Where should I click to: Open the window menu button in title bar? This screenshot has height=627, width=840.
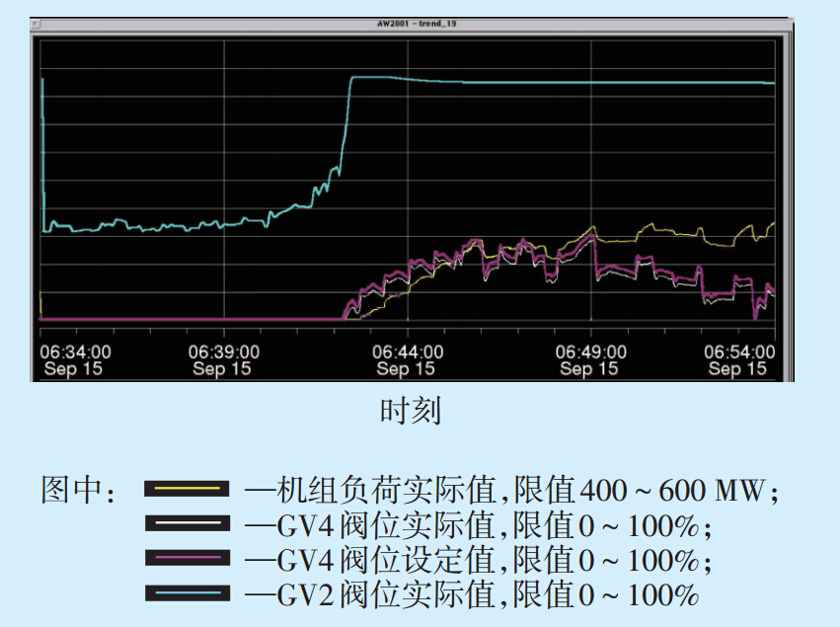[x=37, y=23]
